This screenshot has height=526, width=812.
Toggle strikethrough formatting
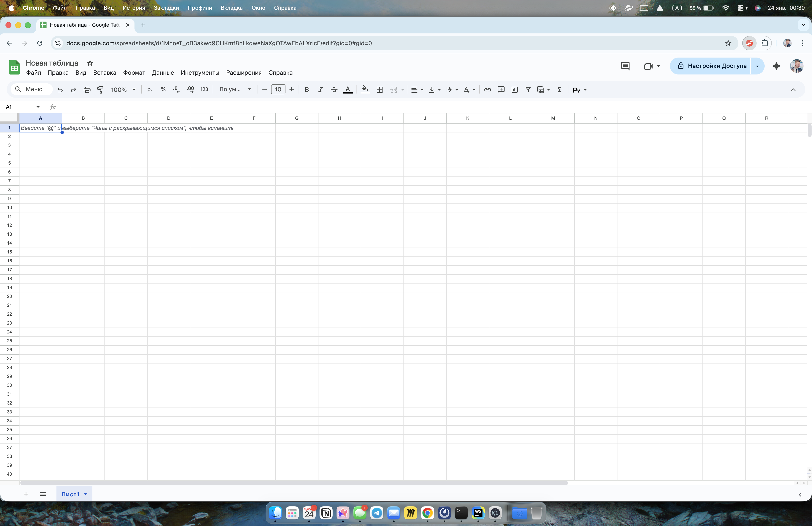334,90
